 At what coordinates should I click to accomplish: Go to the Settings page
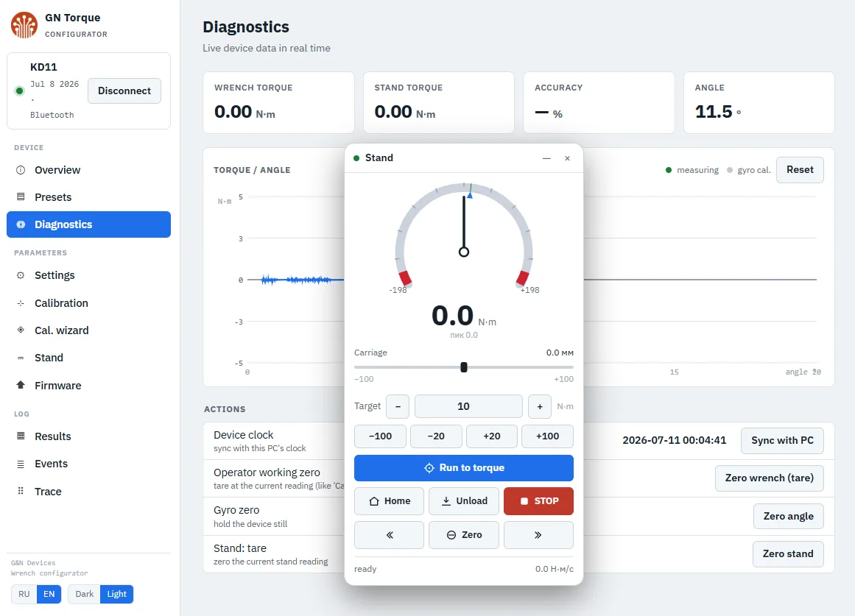(x=88, y=275)
